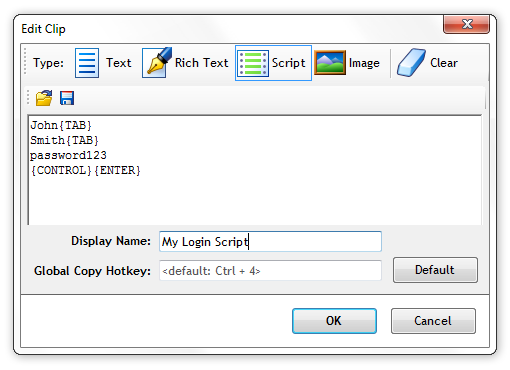Select the Script clip type

pos(273,63)
